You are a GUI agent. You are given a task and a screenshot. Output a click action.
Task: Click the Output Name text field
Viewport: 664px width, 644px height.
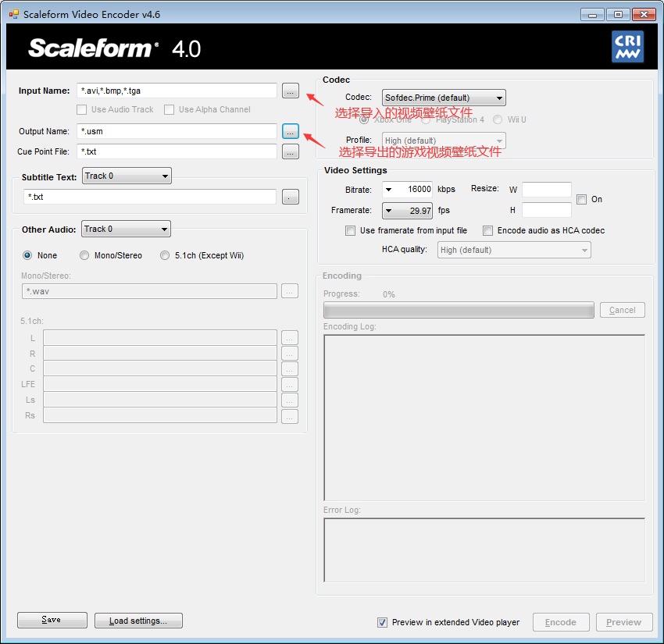177,131
